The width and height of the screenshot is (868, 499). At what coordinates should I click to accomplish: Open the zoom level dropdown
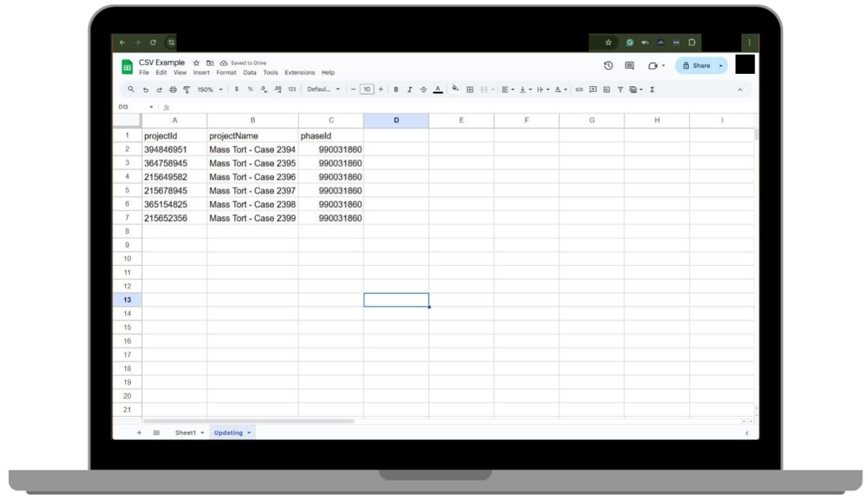click(x=209, y=89)
